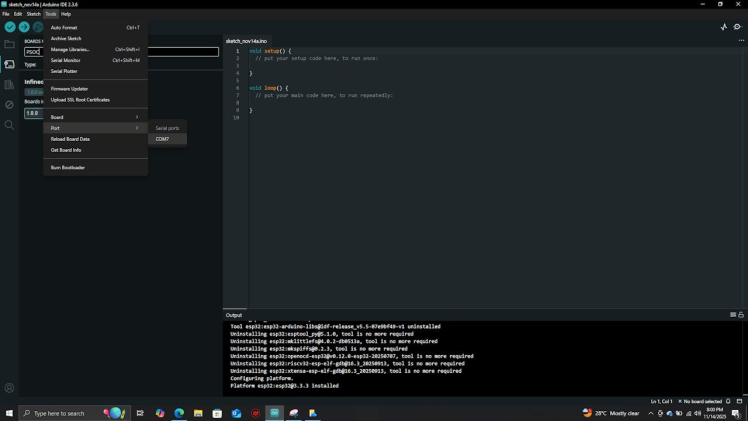The width and height of the screenshot is (748, 421).
Task: Open the Search sidebar icon
Action: [x=9, y=125]
